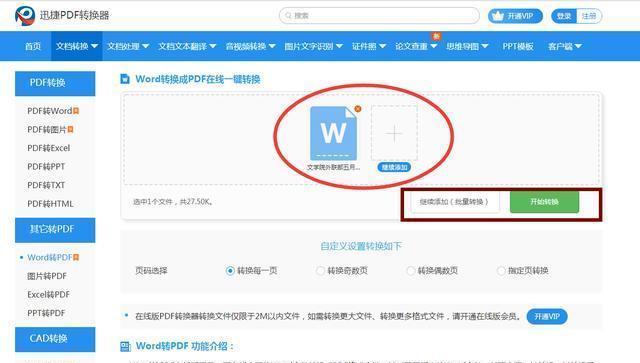
Task: Open Excel转PDF in sidebar
Action: (49, 294)
